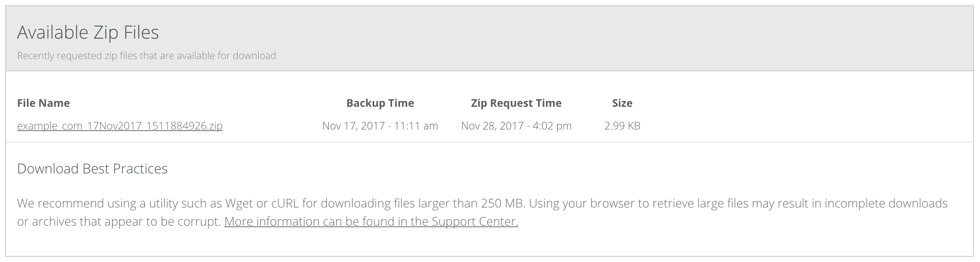Click the 2.99 KB size value
980x262 pixels.
622,126
